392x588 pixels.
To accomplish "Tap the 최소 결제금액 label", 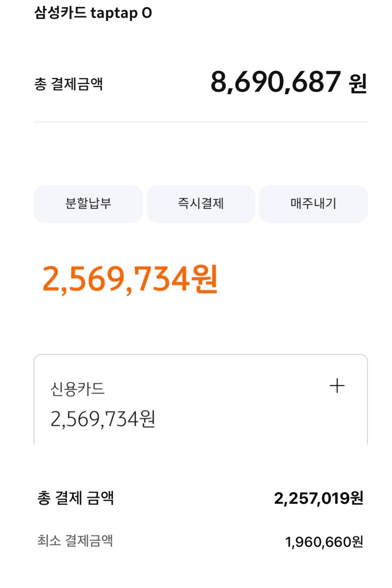I will tap(75, 540).
